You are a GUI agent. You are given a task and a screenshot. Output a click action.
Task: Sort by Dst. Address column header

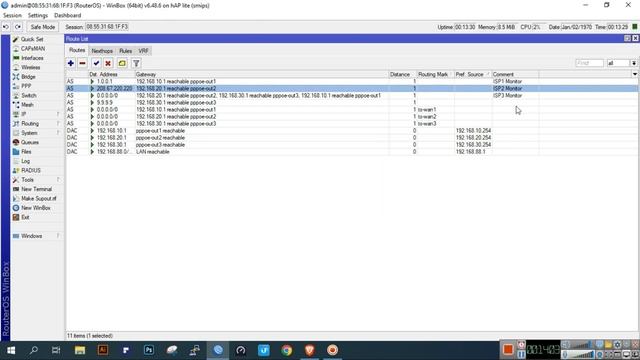(x=111, y=74)
